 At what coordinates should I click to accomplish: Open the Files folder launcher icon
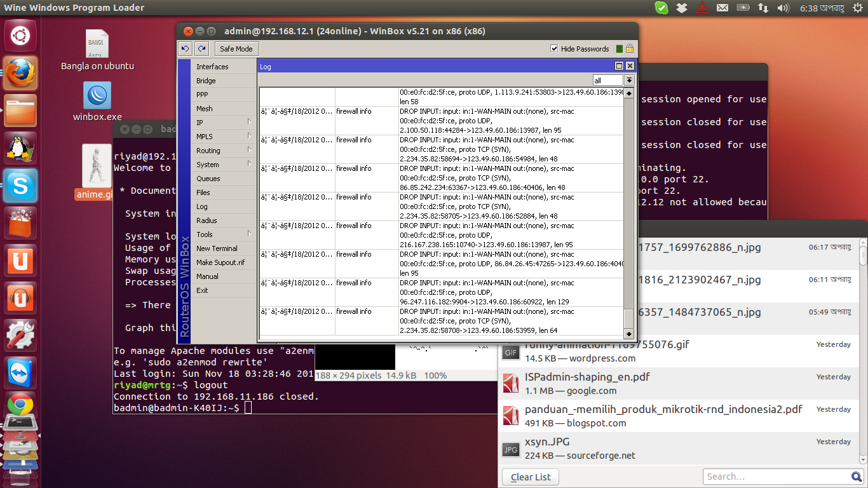click(x=21, y=111)
